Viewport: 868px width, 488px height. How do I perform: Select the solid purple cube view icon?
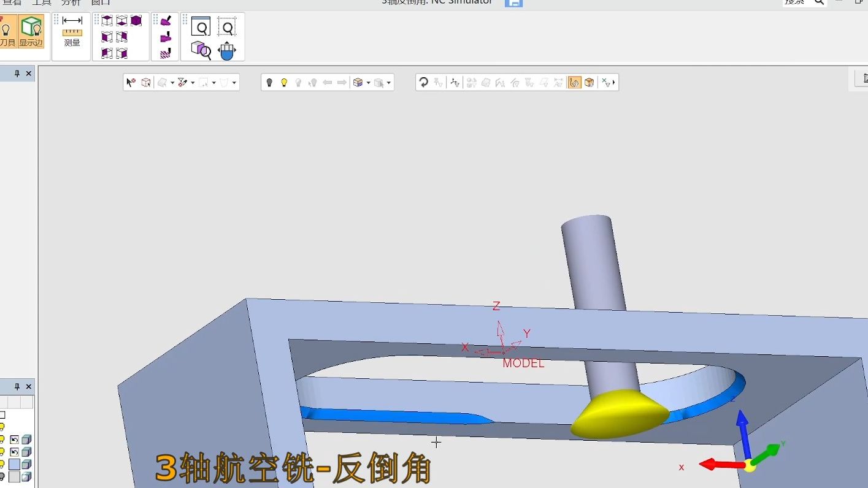tap(136, 21)
